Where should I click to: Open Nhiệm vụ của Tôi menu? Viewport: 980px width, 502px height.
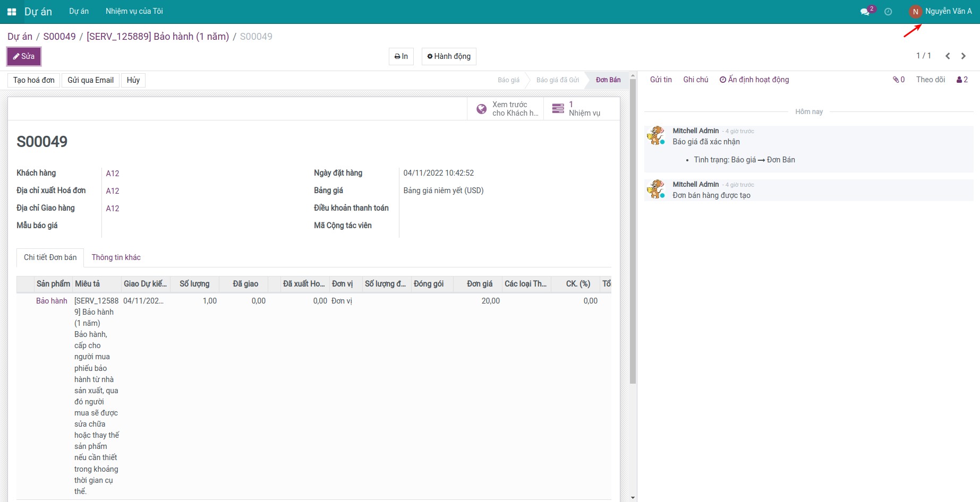point(134,11)
